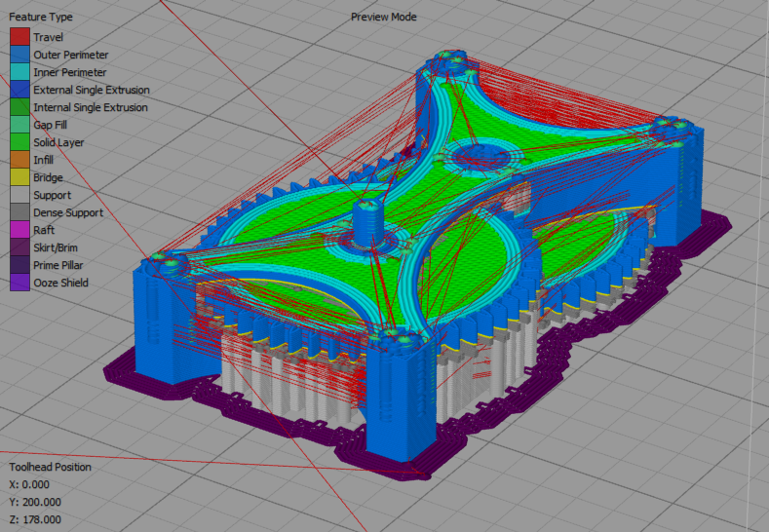Click the Ooze Shield purple swatch
The image size is (769, 532).
click(19, 283)
